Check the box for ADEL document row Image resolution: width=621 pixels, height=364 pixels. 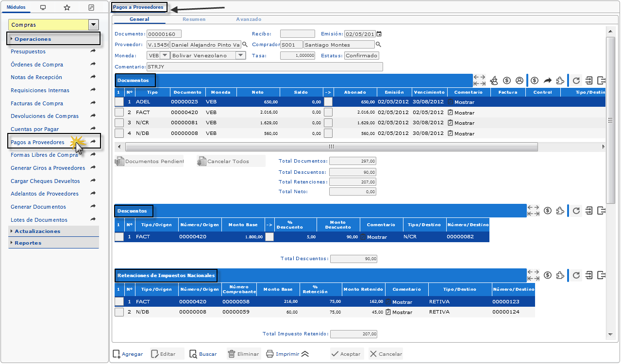click(119, 102)
